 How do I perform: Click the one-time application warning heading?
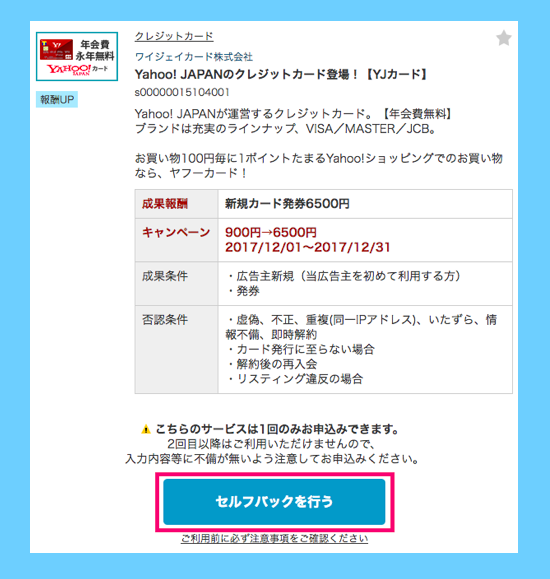pos(277,429)
